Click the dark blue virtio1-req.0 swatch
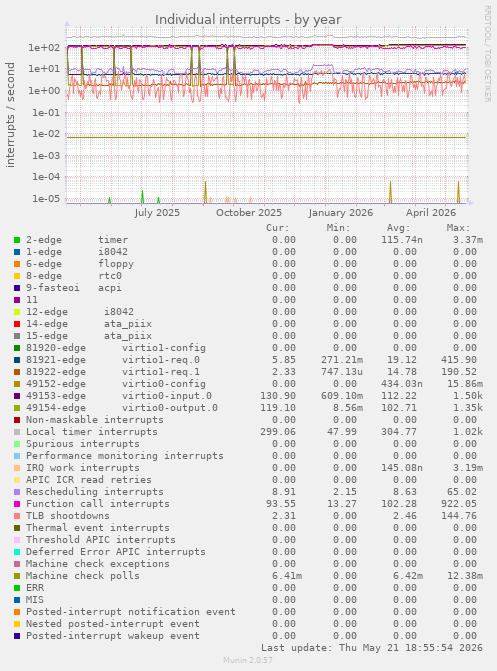Image resolution: width=497 pixels, height=671 pixels. pyautogui.click(x=17, y=360)
